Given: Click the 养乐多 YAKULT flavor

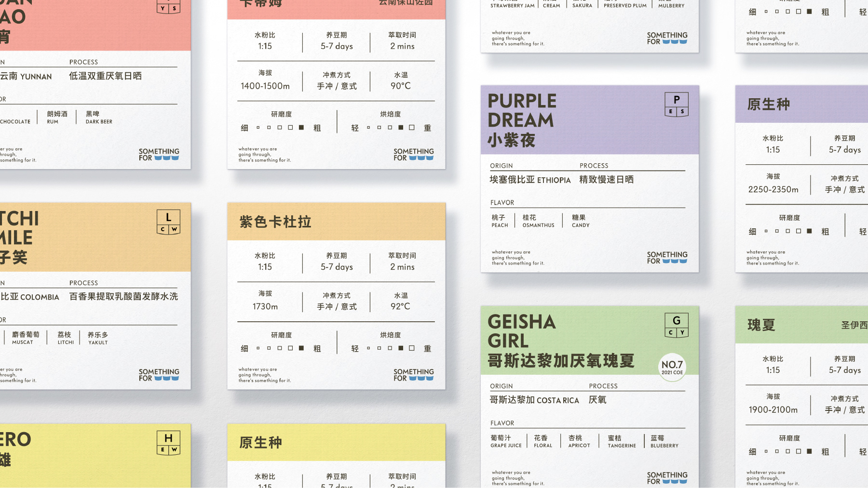Looking at the screenshot, I should pyautogui.click(x=97, y=338).
